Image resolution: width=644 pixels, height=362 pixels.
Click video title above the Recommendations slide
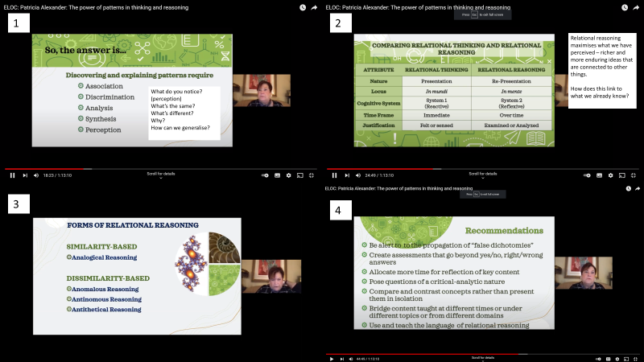(x=398, y=189)
